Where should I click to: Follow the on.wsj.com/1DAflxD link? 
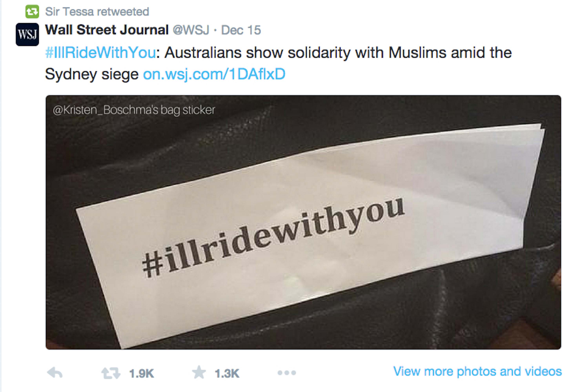[x=214, y=74]
